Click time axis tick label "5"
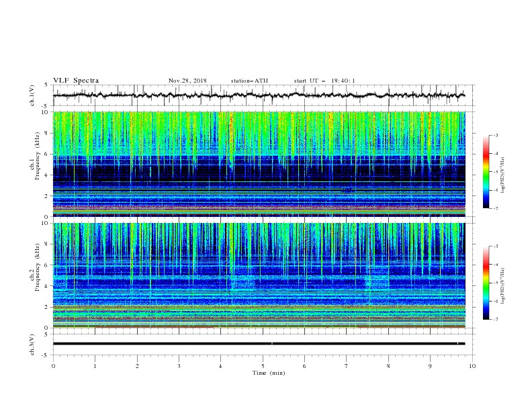532x411 pixels. pos(263,366)
